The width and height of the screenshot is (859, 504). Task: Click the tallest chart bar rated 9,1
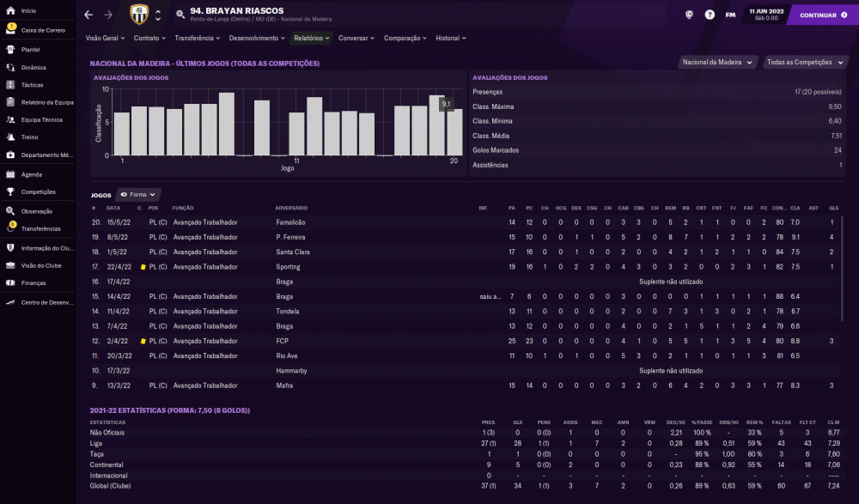click(x=436, y=125)
